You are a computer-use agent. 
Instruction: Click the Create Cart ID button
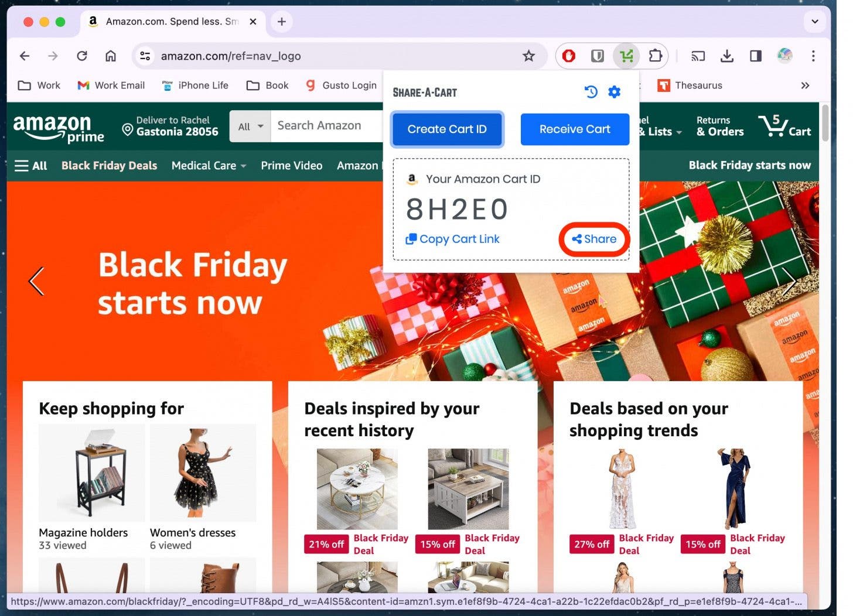coord(447,129)
